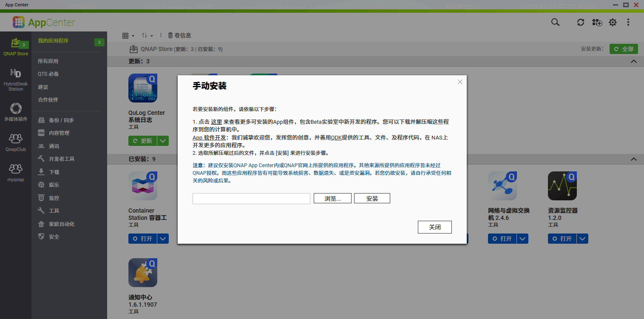Collapse the 已安装: 9 section
Image resolution: width=644 pixels, height=319 pixels.
[634, 159]
